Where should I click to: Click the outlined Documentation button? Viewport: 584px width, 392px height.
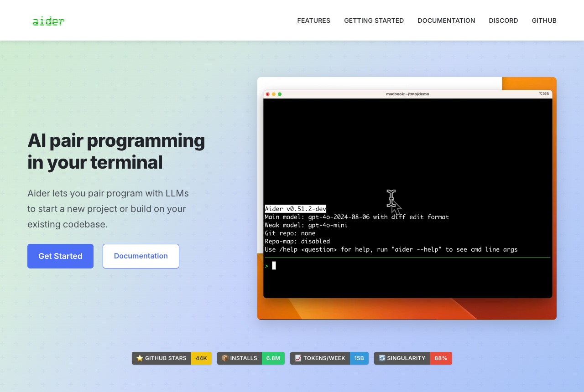[x=141, y=256]
